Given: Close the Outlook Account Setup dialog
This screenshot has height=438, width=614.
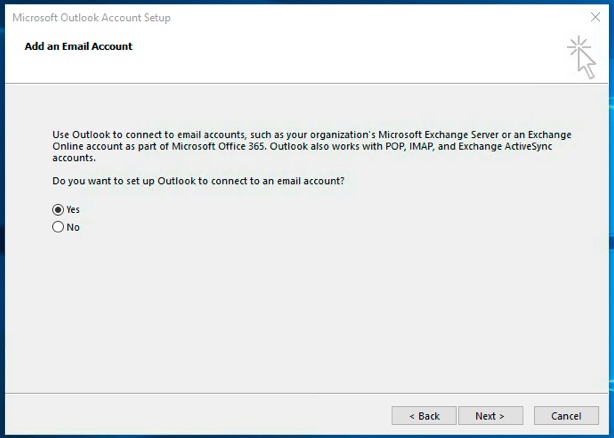Looking at the screenshot, I should pos(595,17).
